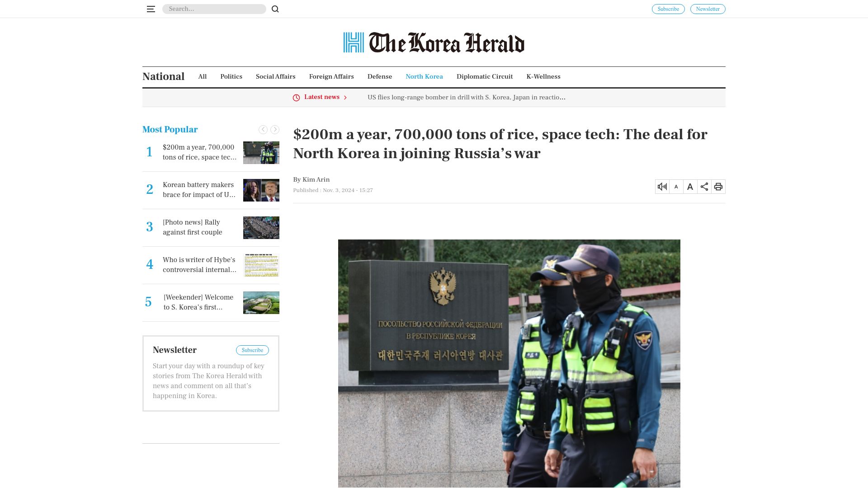Click the top Newsletter button
Viewport: 868px width, 488px height.
[708, 9]
